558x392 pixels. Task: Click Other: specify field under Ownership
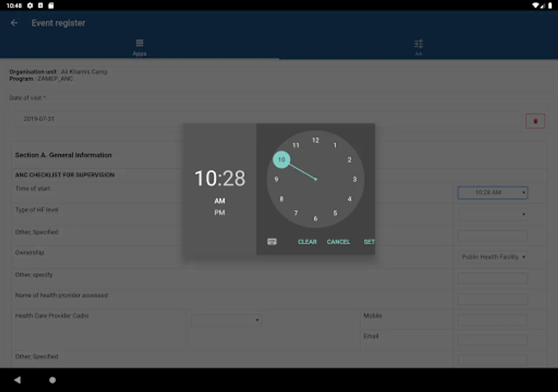coord(493,279)
